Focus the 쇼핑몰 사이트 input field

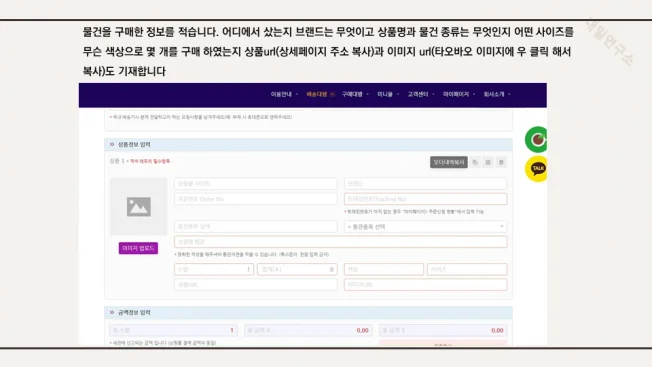(x=256, y=183)
